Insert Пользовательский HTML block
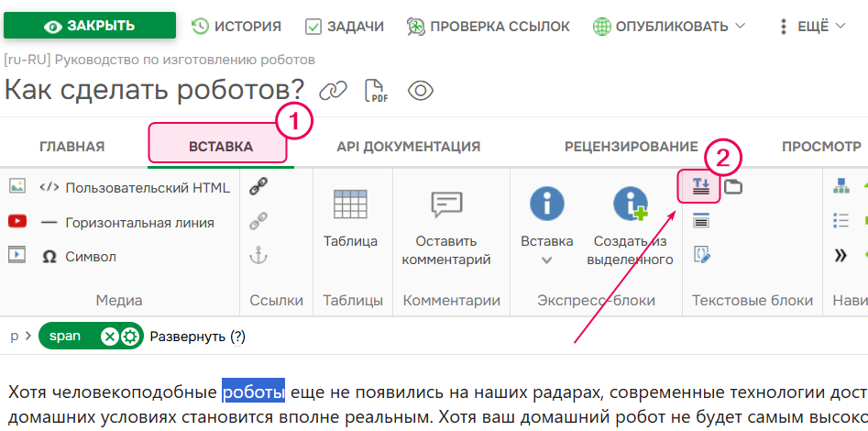This screenshot has width=868, height=431. (x=135, y=188)
